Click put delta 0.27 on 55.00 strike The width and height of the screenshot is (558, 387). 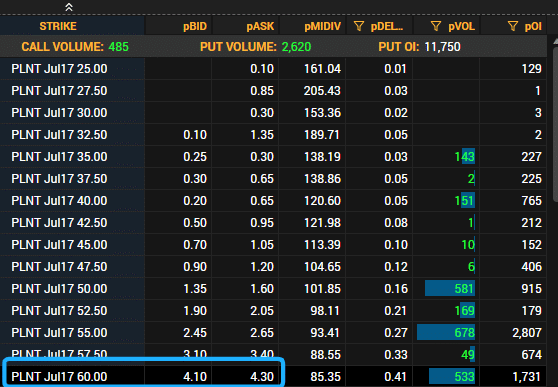pyautogui.click(x=395, y=333)
